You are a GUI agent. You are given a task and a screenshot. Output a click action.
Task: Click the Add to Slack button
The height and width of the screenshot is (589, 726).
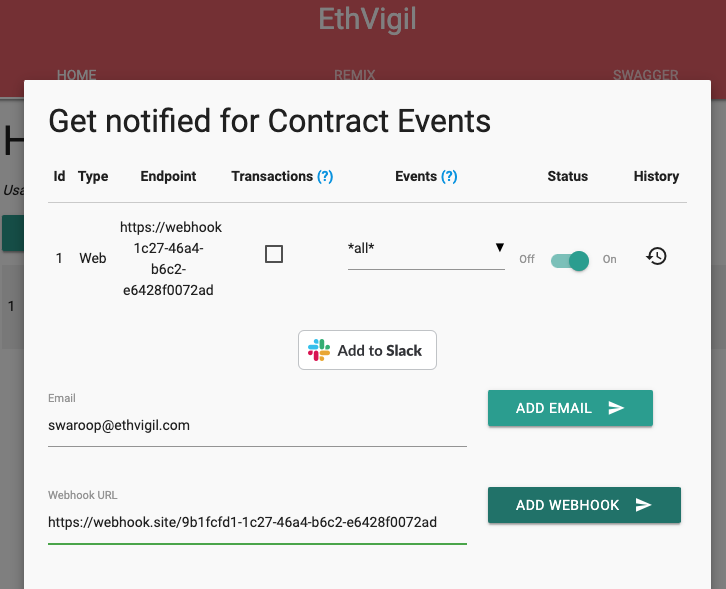coord(367,350)
